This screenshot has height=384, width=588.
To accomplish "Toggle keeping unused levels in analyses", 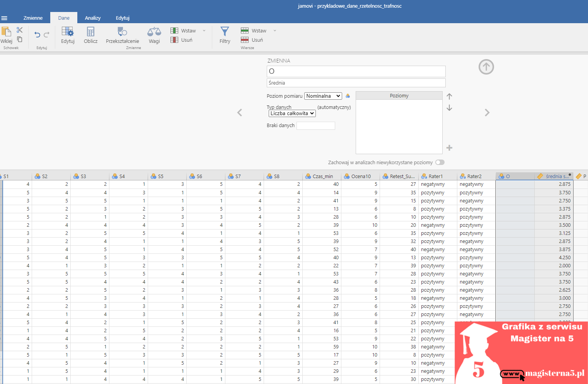I will pyautogui.click(x=440, y=162).
